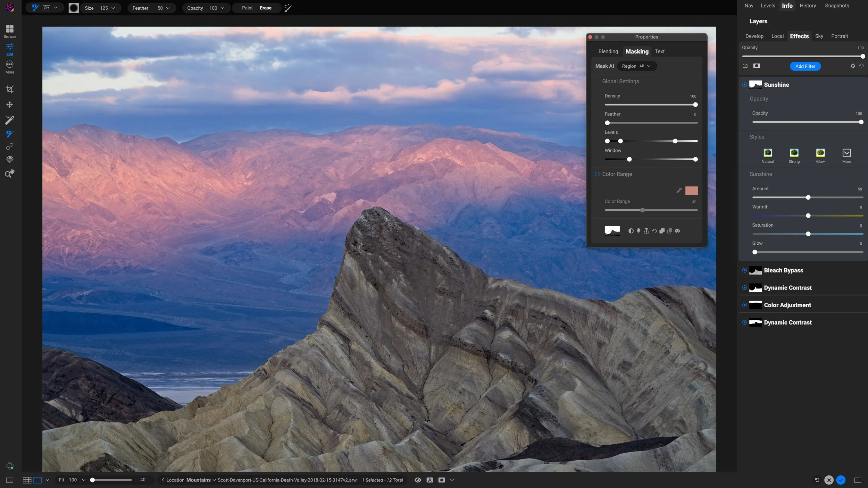The height and width of the screenshot is (488, 868).
Task: Click the Add Filter button
Action: tap(805, 66)
